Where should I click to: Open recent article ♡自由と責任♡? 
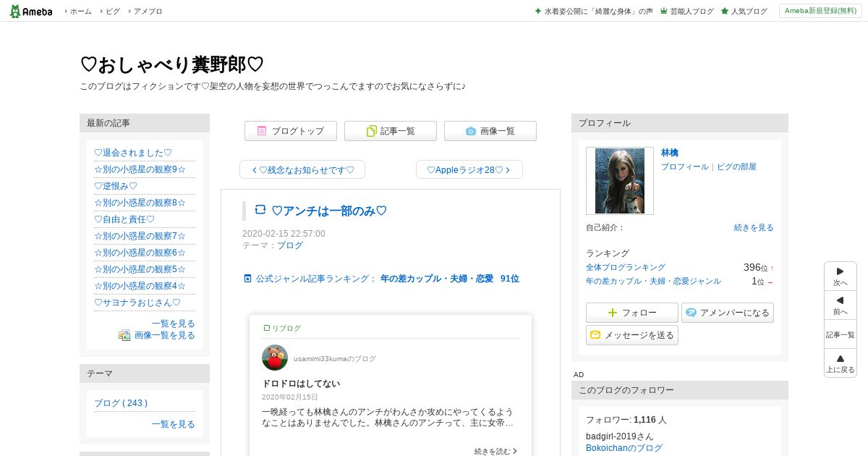[x=124, y=219]
